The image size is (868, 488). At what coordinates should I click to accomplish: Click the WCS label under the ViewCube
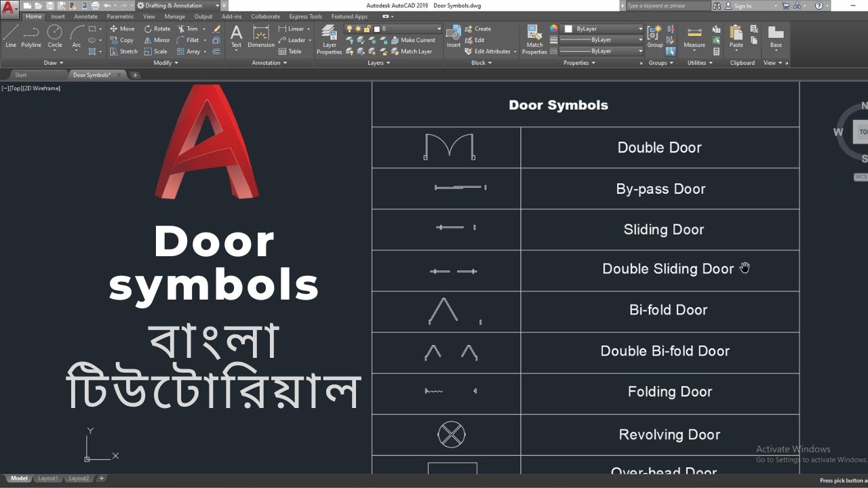pyautogui.click(x=861, y=177)
